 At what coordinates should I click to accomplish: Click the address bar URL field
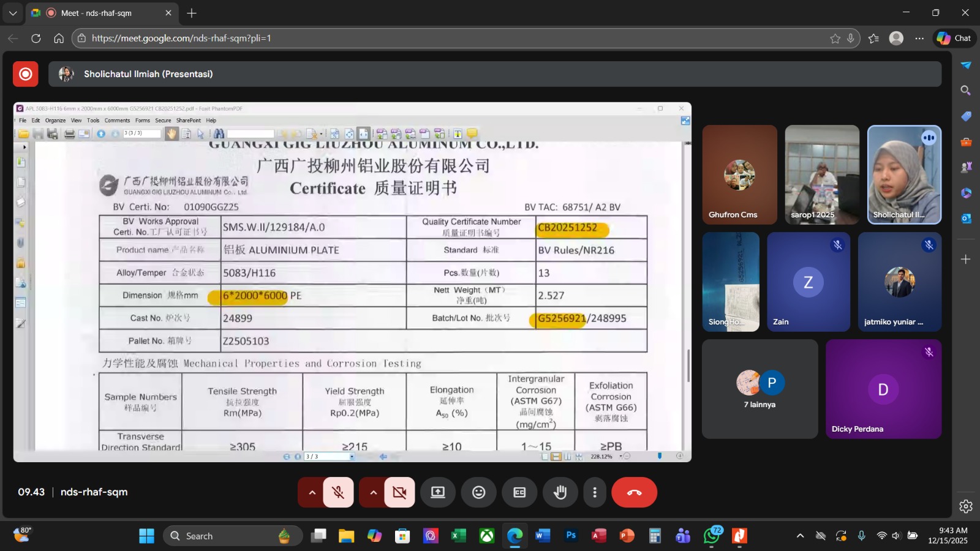(x=453, y=38)
